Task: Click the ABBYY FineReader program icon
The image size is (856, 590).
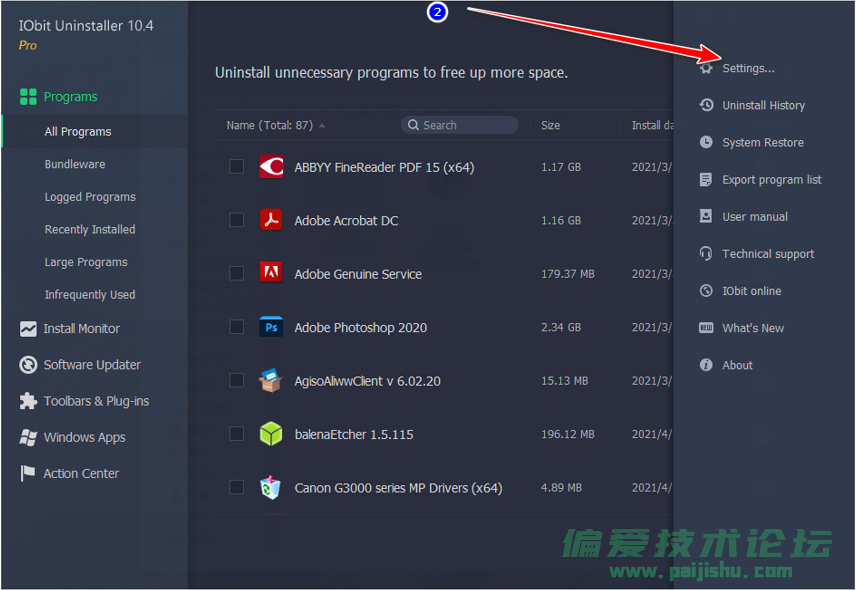Action: pos(271,167)
